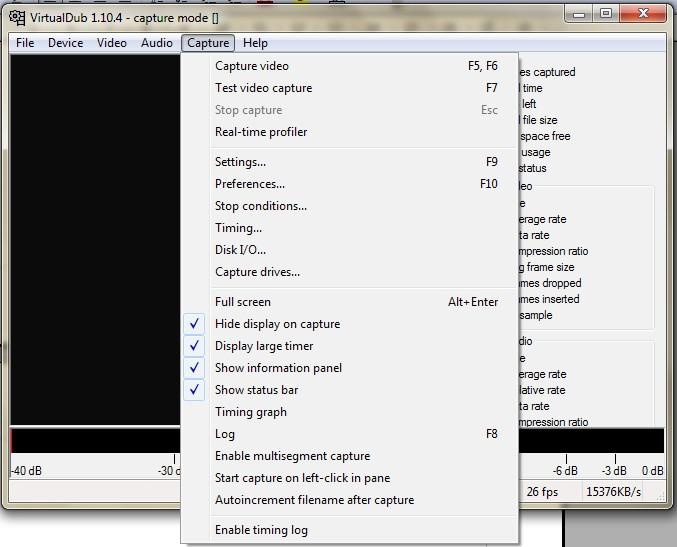Open the Audio menu

pos(157,43)
